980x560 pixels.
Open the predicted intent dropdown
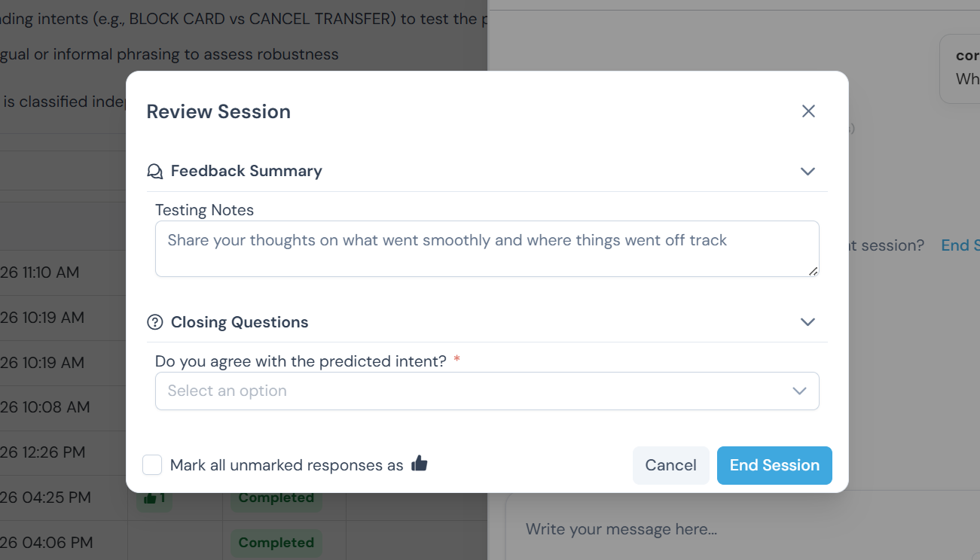point(487,391)
